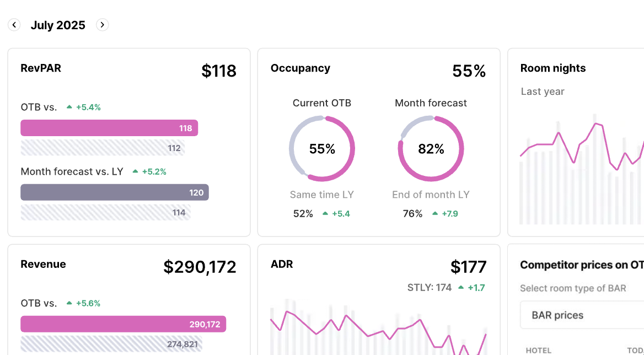This screenshot has width=644, height=355.
Task: Click Revenue OTB +5.6% indicator
Action: coord(84,303)
